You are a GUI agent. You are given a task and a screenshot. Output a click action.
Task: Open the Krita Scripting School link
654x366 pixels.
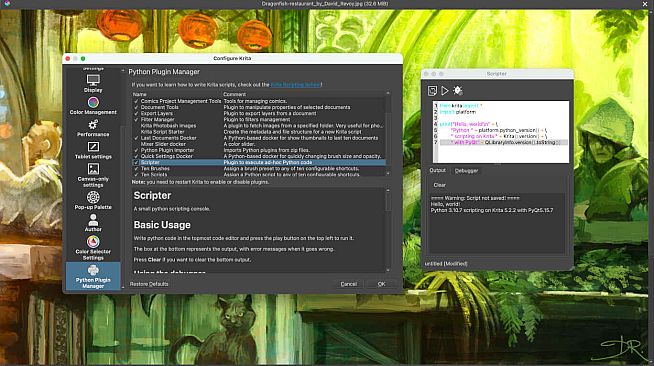[x=296, y=85]
